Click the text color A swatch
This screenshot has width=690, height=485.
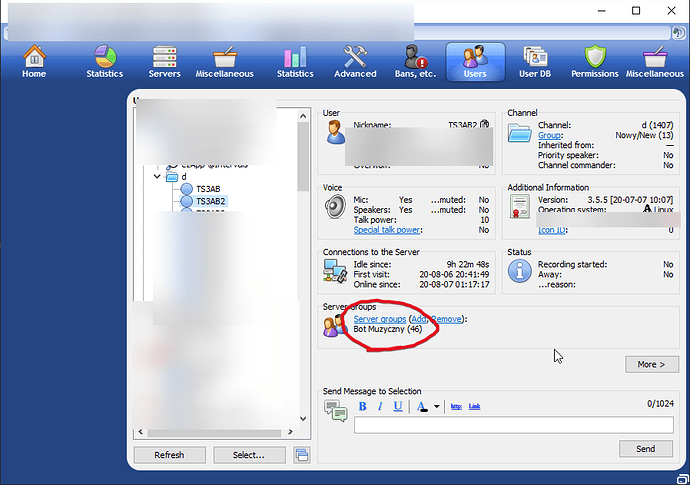click(422, 406)
